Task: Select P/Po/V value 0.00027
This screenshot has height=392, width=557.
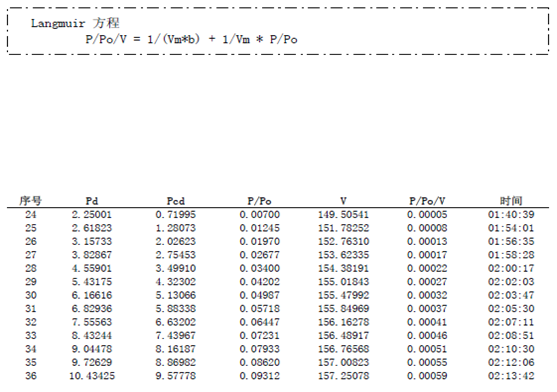Action: pos(427,282)
